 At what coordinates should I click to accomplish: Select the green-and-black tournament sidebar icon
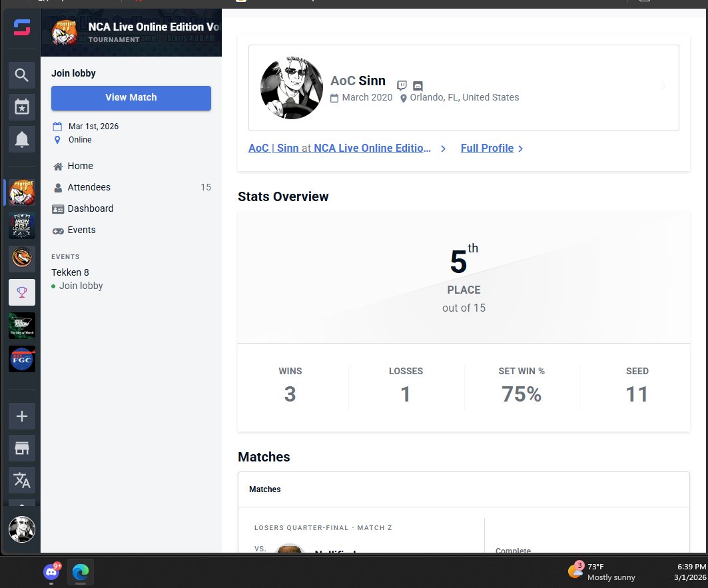point(22,326)
